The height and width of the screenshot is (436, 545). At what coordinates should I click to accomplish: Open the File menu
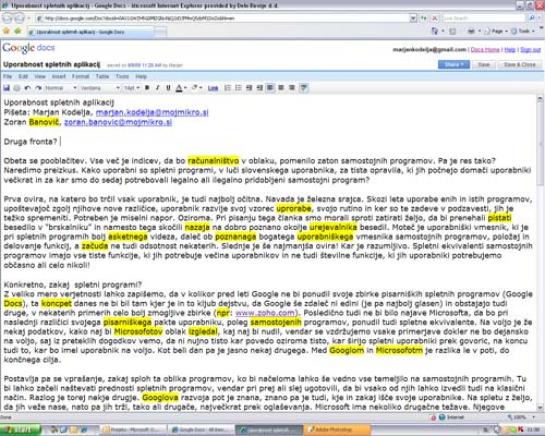tap(7, 76)
